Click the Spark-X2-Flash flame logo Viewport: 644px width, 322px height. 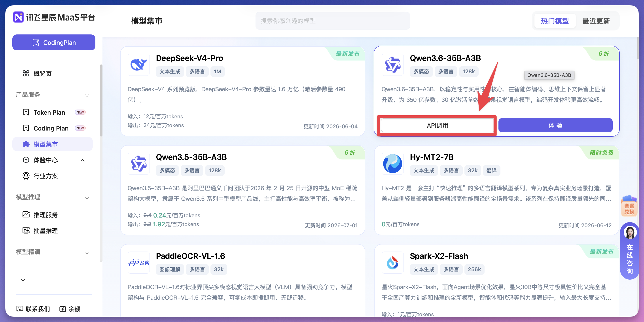click(x=392, y=263)
